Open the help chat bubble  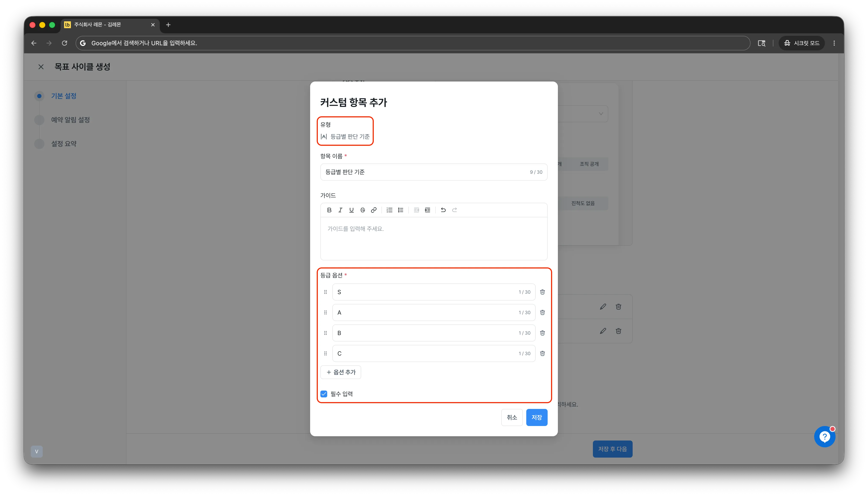tap(824, 436)
